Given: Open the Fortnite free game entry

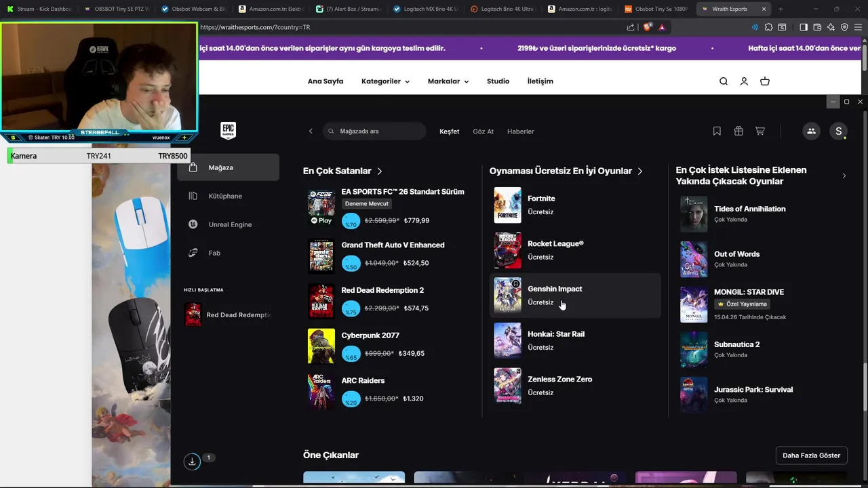Looking at the screenshot, I should pyautogui.click(x=575, y=205).
